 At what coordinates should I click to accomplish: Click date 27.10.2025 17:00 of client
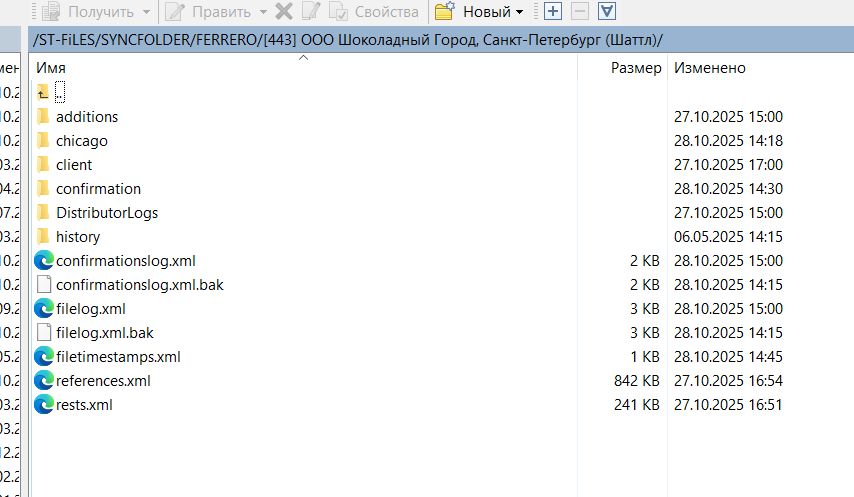pyautogui.click(x=728, y=165)
